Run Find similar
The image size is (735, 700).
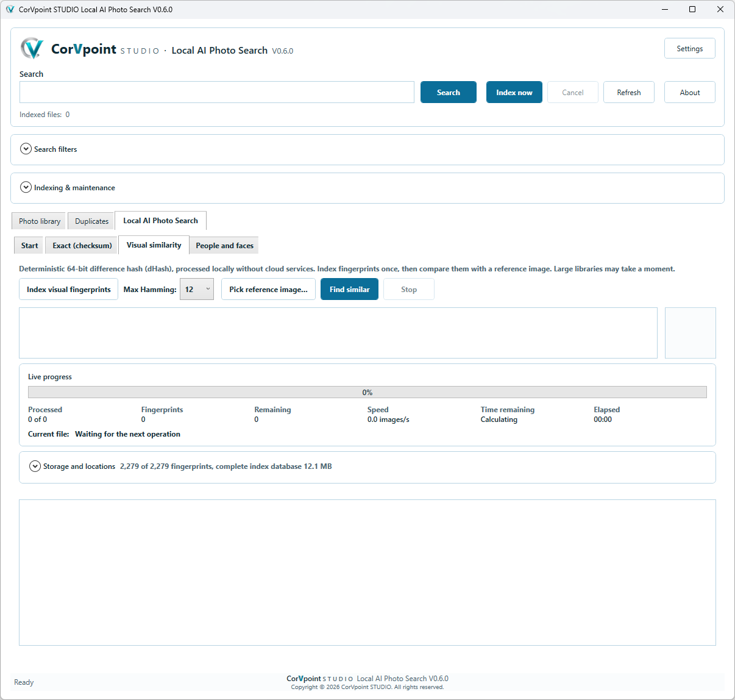350,289
